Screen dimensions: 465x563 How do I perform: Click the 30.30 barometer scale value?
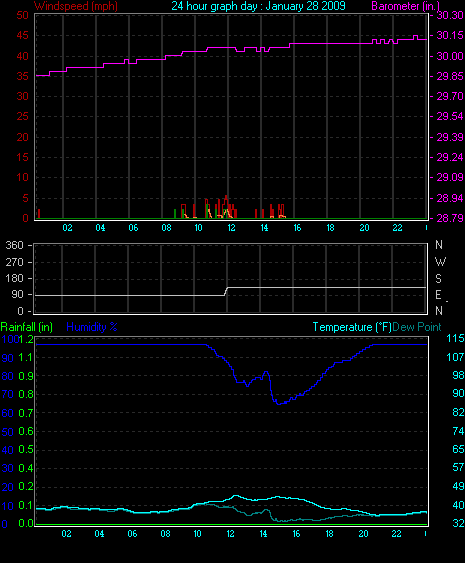pyautogui.click(x=450, y=15)
